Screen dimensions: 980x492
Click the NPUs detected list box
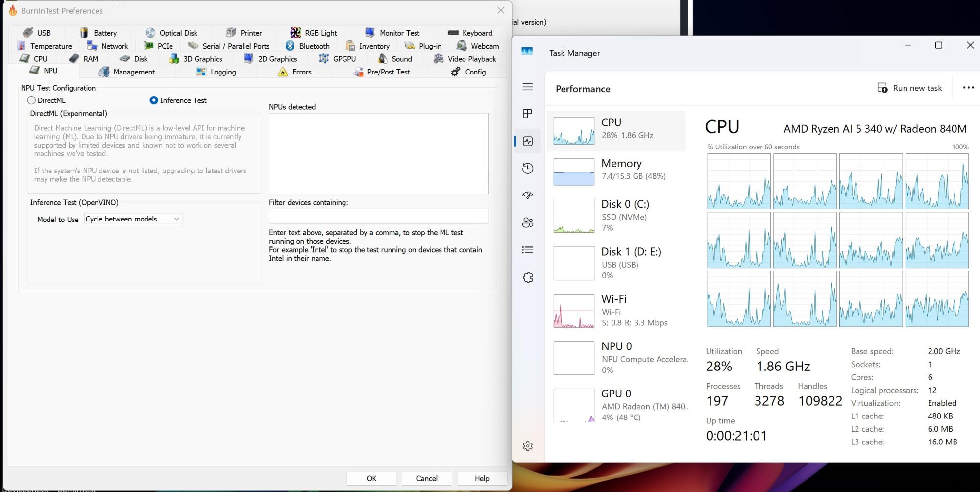point(378,153)
